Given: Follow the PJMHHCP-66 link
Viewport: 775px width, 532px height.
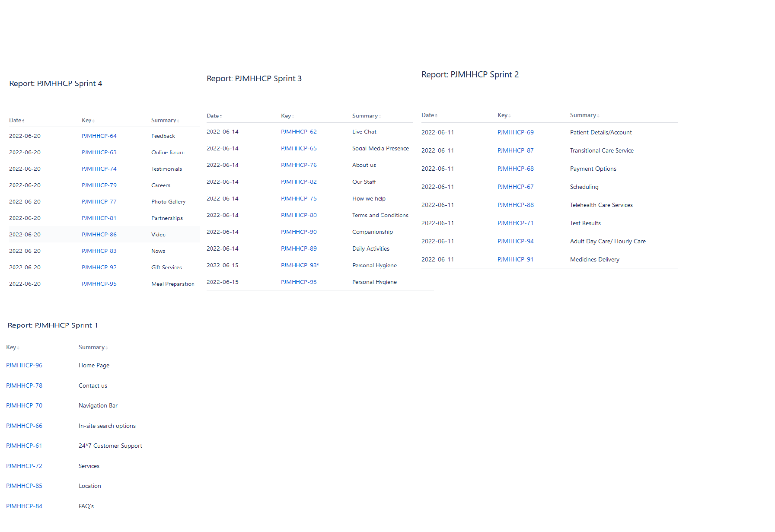Looking at the screenshot, I should (24, 426).
